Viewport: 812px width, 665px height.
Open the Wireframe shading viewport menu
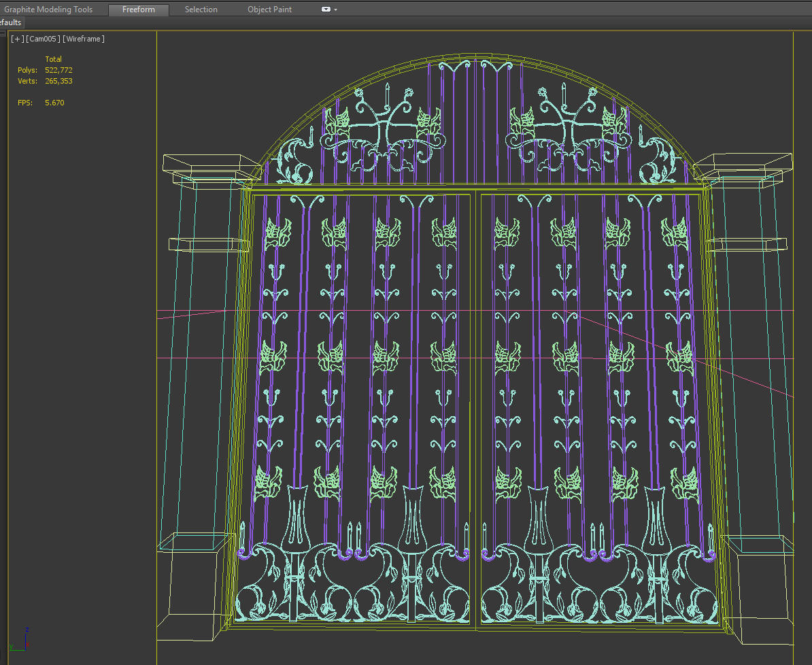pos(83,39)
